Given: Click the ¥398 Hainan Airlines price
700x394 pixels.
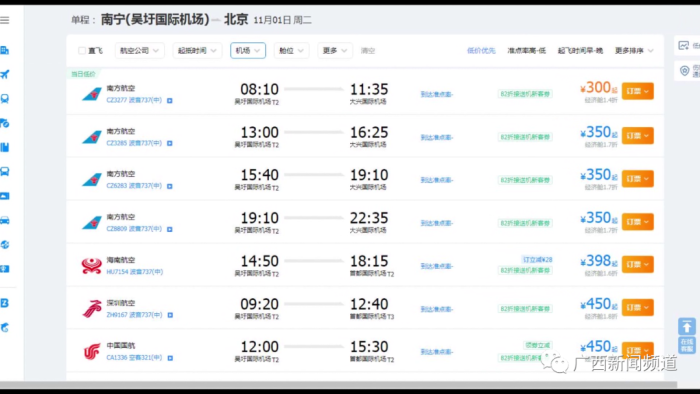Looking at the screenshot, I should 599,261.
